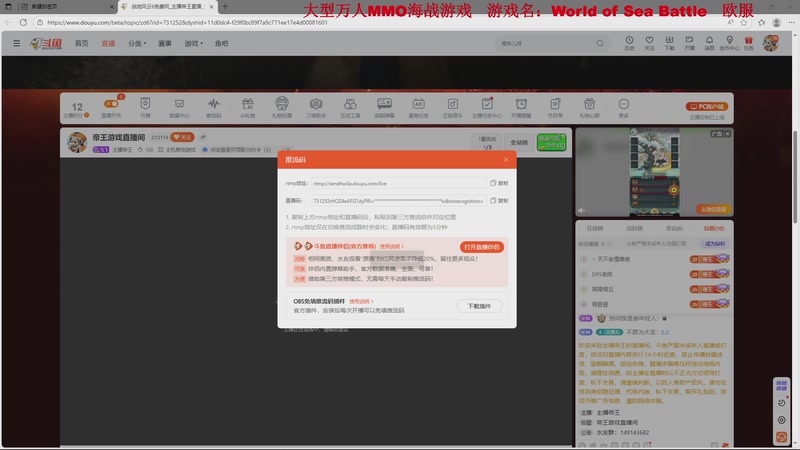Click 打开直播伴侣 button

(x=482, y=247)
